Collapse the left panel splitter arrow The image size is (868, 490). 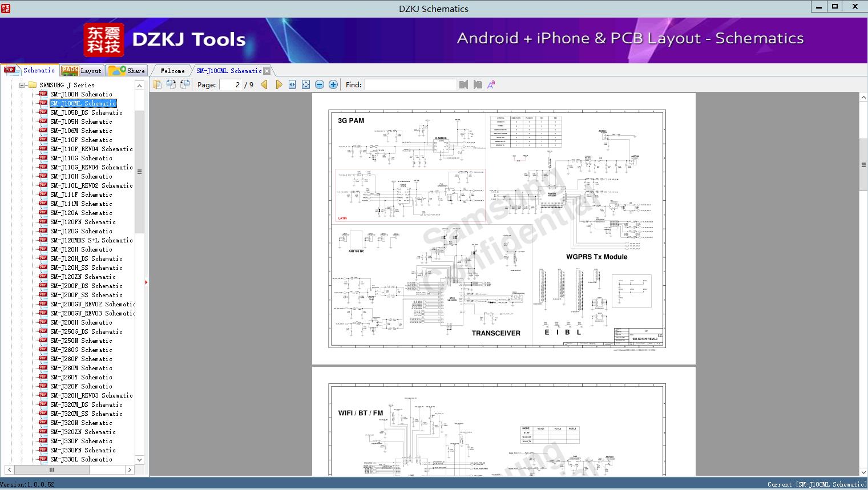coord(146,282)
